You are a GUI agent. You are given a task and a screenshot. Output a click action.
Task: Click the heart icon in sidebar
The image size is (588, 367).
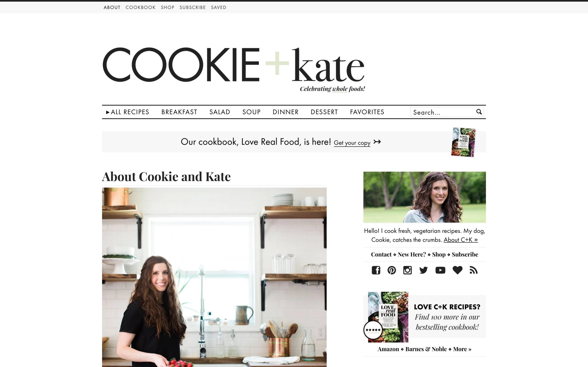458,270
